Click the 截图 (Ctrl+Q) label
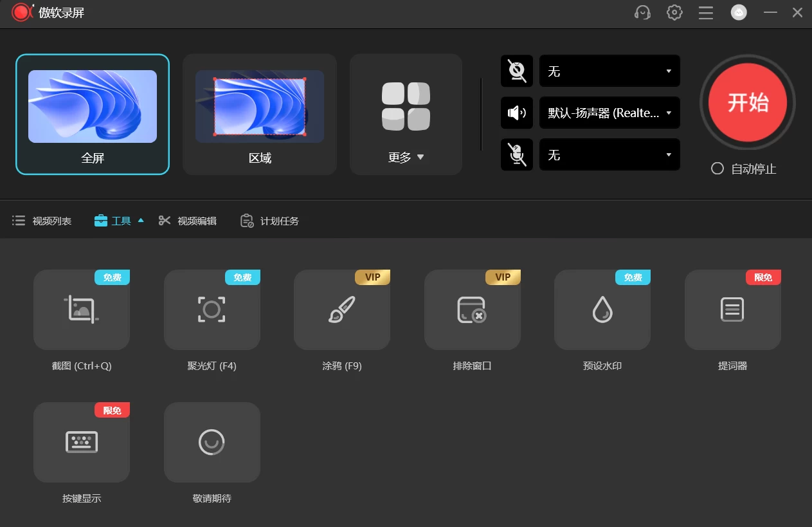 tap(82, 366)
